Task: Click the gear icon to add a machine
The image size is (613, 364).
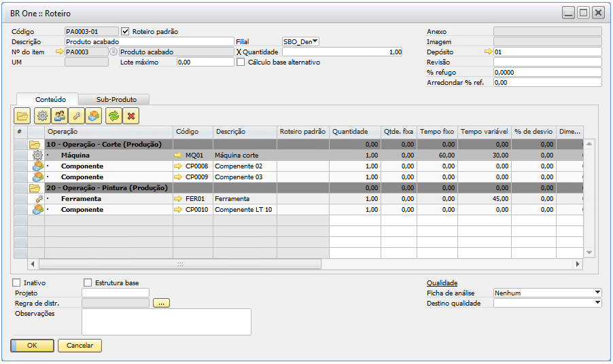Action: [x=42, y=116]
